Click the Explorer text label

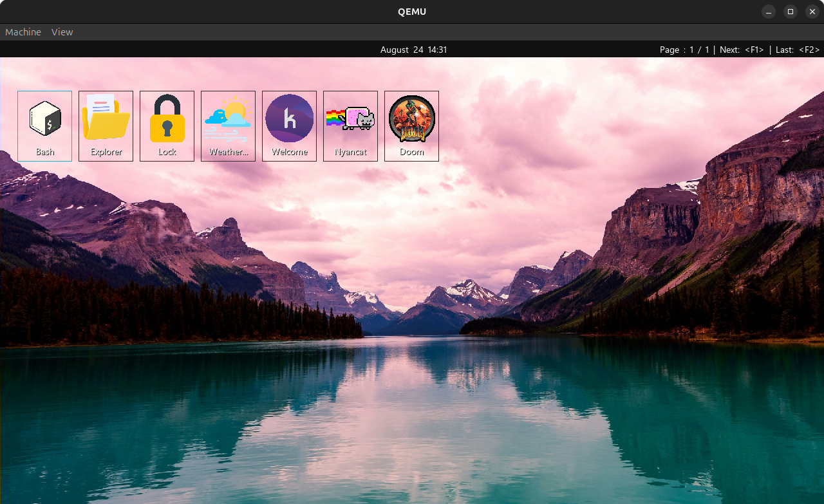click(x=106, y=153)
